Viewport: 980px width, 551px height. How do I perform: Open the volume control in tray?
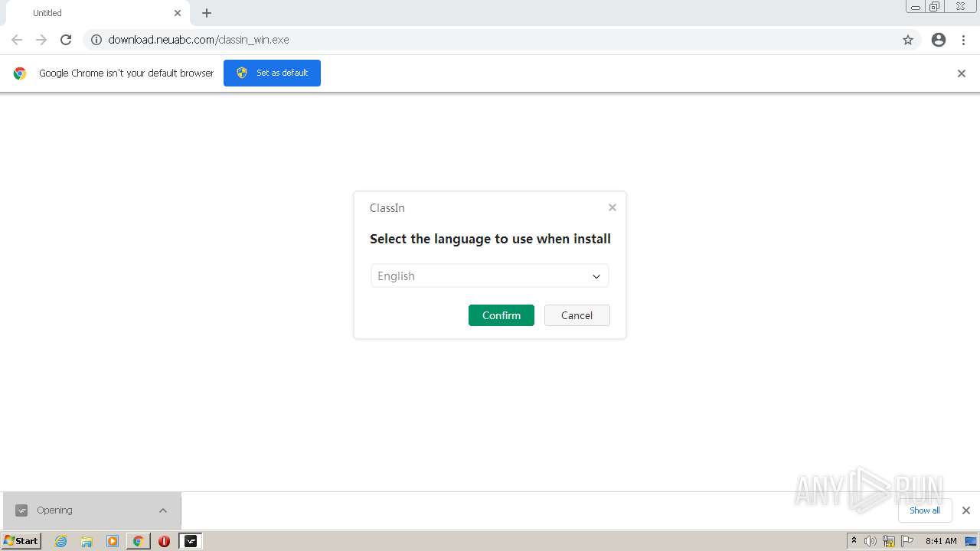(x=871, y=541)
